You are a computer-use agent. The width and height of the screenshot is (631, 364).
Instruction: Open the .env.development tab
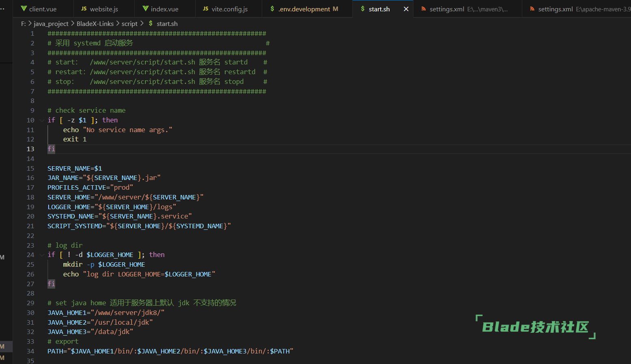(x=308, y=9)
